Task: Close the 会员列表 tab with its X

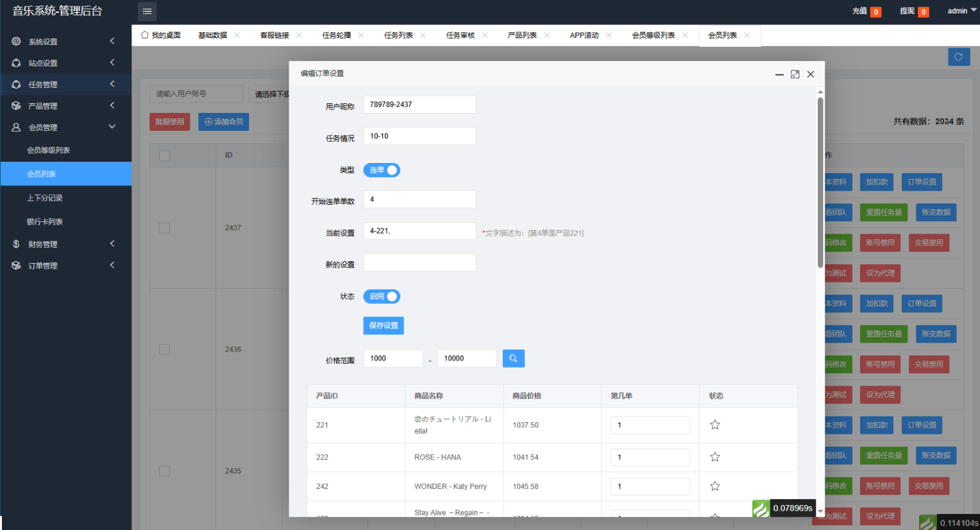Action: (x=747, y=35)
